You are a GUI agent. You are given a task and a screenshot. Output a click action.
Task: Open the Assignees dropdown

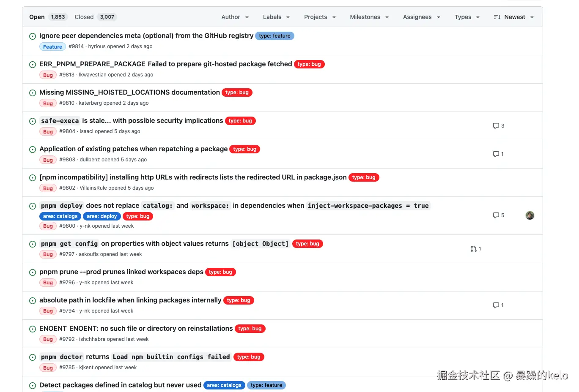coord(421,17)
